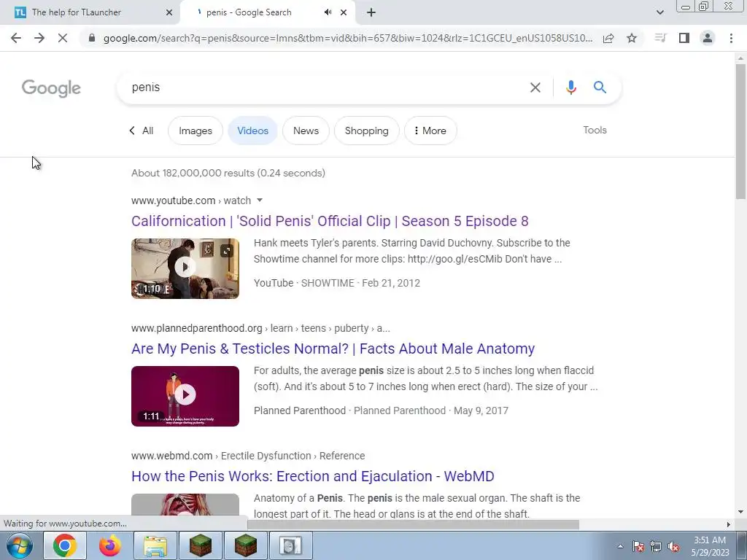747x560 pixels.
Task: Switch to second Minecraft taskbar icon
Action: [246, 545]
